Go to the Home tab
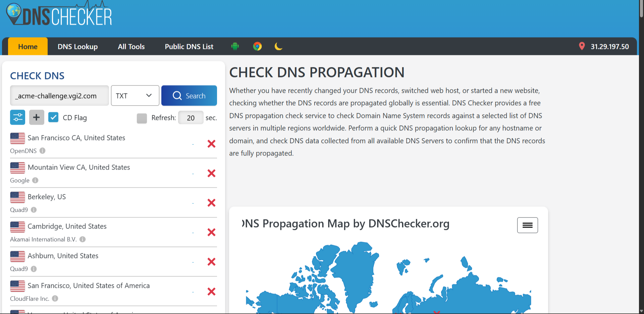The height and width of the screenshot is (314, 644). click(x=28, y=46)
